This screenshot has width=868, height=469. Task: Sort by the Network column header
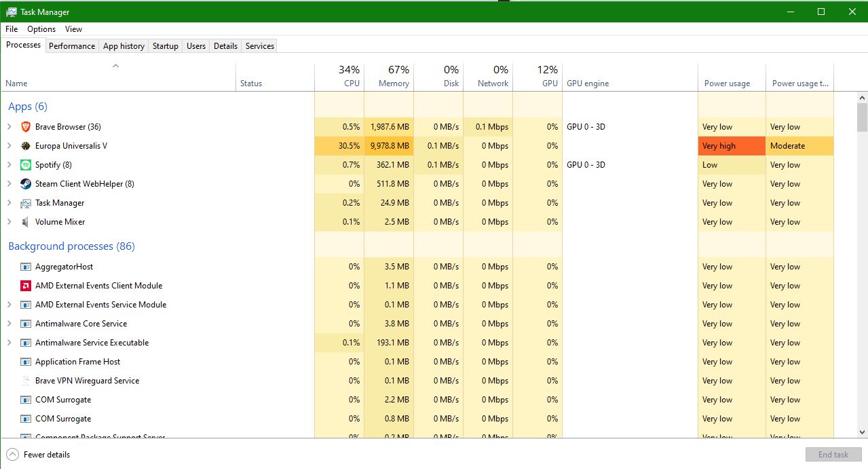[x=488, y=77]
